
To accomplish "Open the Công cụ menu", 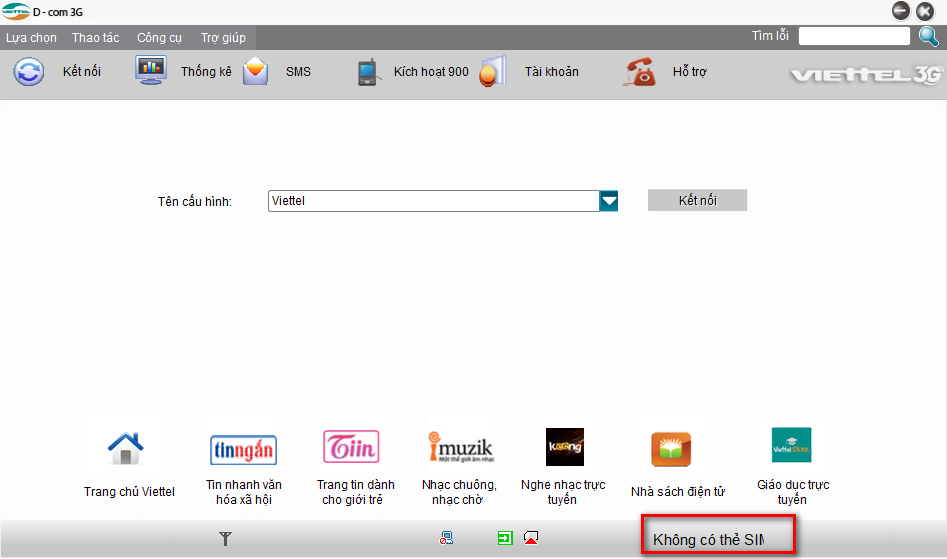I will 159,37.
